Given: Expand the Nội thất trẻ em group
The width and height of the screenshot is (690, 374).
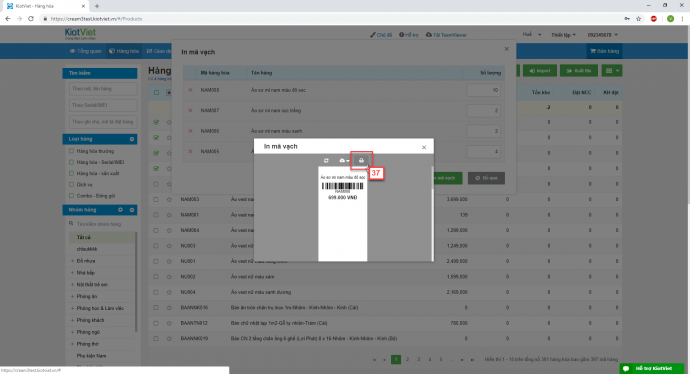Looking at the screenshot, I should (x=72, y=285).
